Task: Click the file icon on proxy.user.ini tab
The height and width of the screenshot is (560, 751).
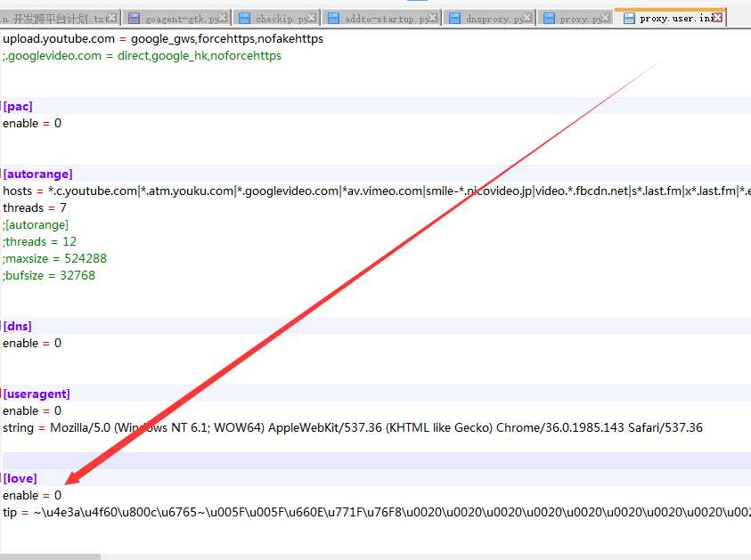Action: [629, 18]
